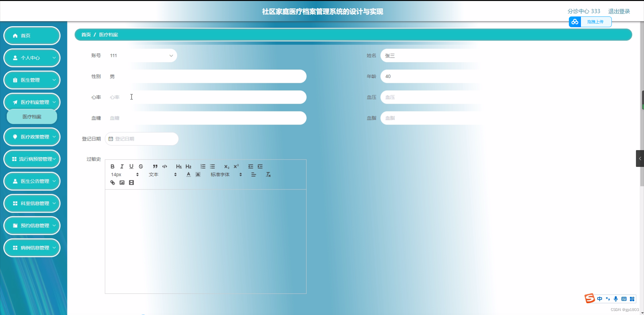Toggle the IME punctuation mode
Image resolution: width=644 pixels, height=315 pixels.
[x=608, y=299]
